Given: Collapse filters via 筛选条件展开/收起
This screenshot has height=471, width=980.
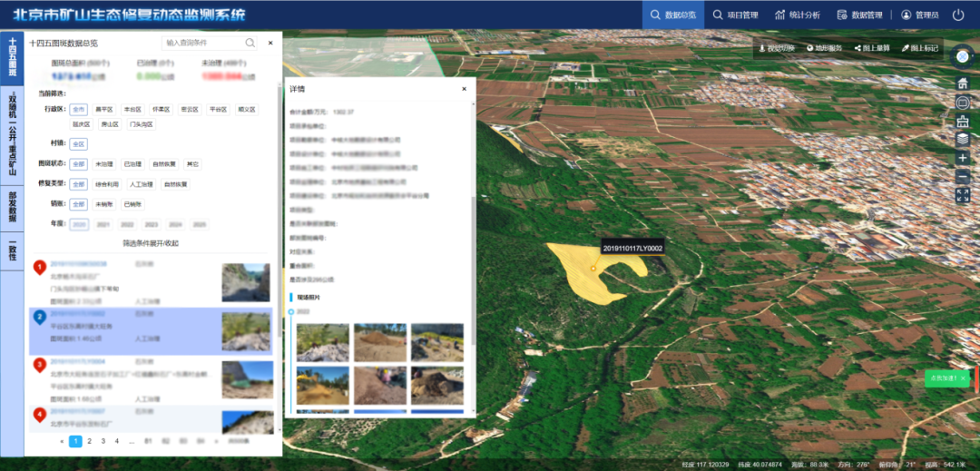Looking at the screenshot, I should pyautogui.click(x=151, y=243).
